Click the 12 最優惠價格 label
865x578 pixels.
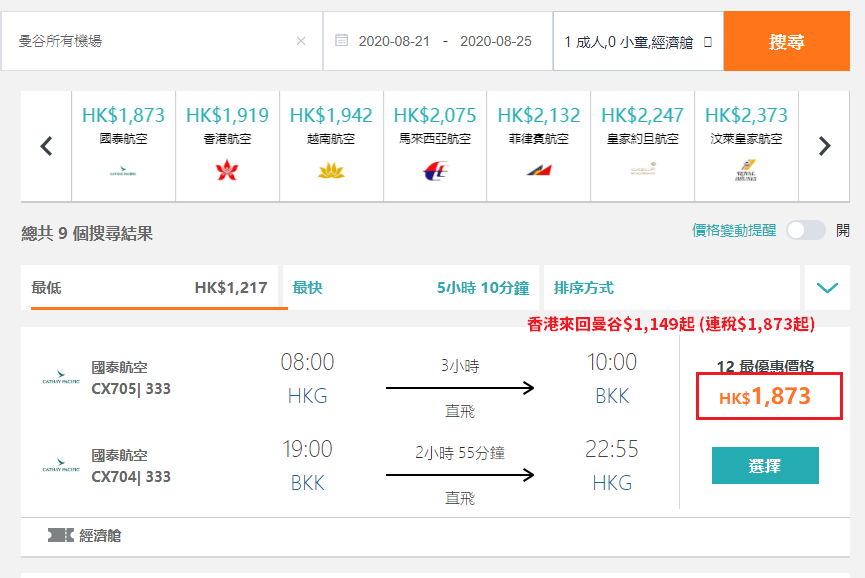765,366
